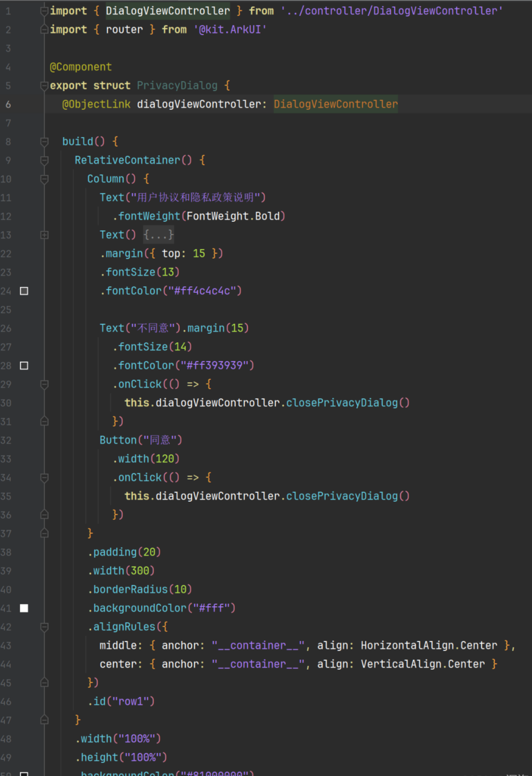Collapse the Column() block fold toggle
This screenshot has height=776, width=532.
coord(45,179)
